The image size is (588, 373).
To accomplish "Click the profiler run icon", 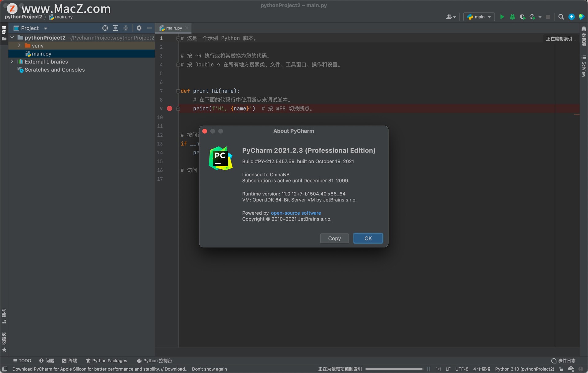I will coord(533,17).
